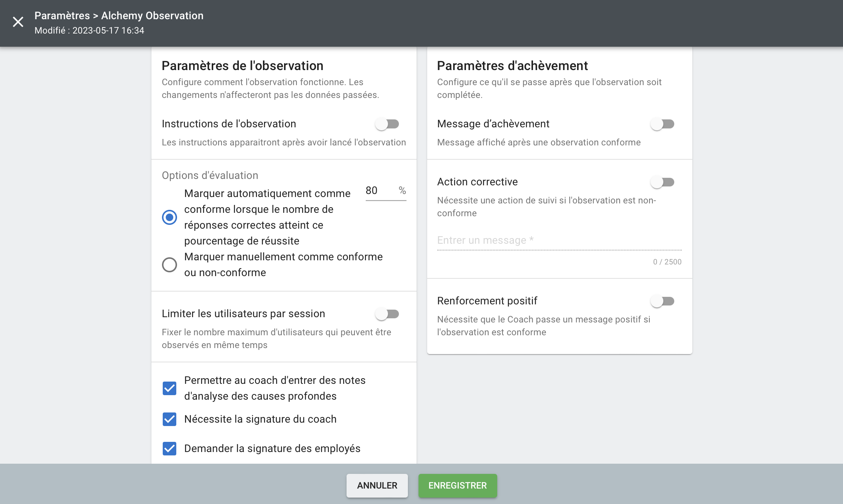Click the percent sign beside 80

click(402, 191)
